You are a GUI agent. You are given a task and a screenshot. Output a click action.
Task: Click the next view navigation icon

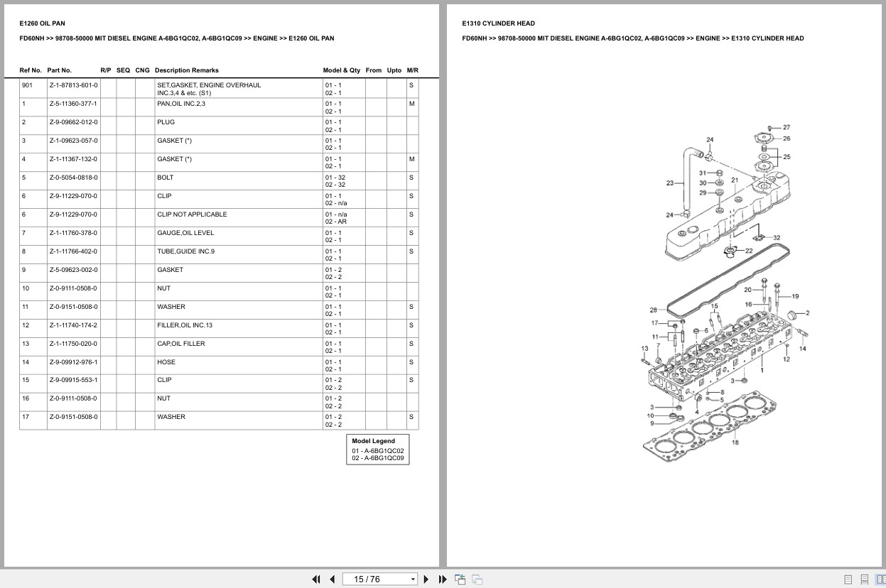477,579
